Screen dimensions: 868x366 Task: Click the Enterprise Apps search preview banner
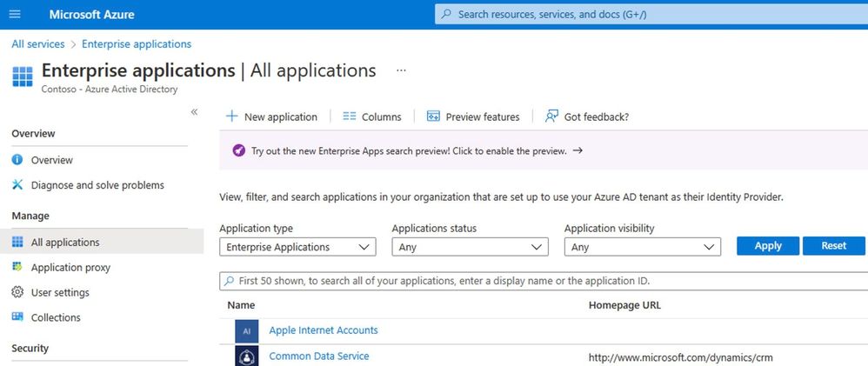409,150
